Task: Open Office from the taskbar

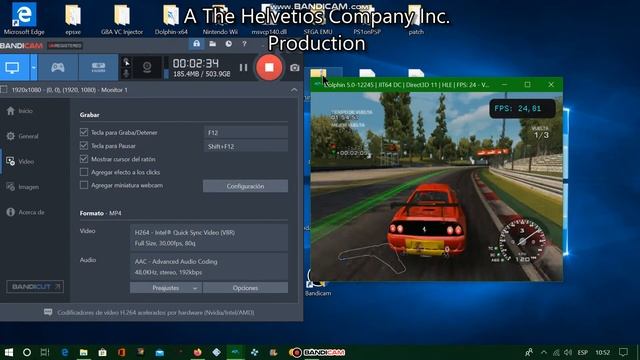Action: (x=121, y=352)
